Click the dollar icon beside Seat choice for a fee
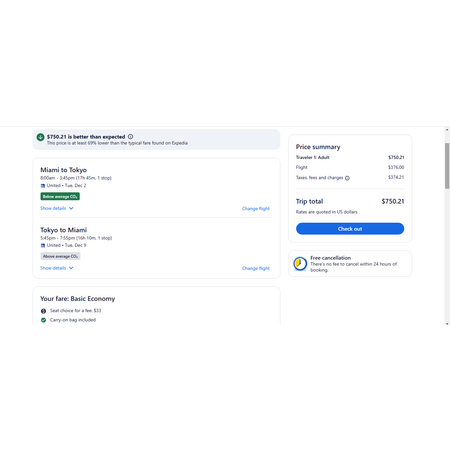Image resolution: width=450 pixels, height=450 pixels. coord(43,311)
